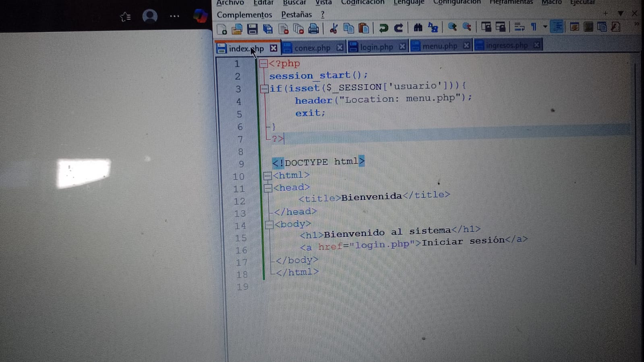Collapse the if statement fold on line 3
644x362 pixels.
coord(264,89)
